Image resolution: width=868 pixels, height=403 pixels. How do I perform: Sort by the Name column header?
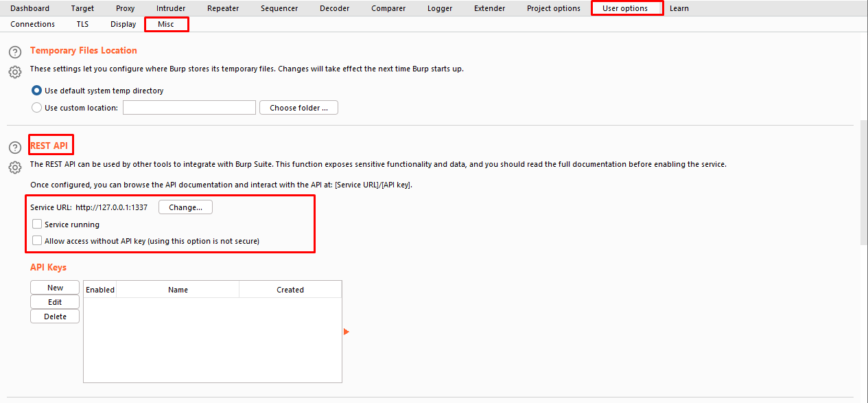point(178,290)
